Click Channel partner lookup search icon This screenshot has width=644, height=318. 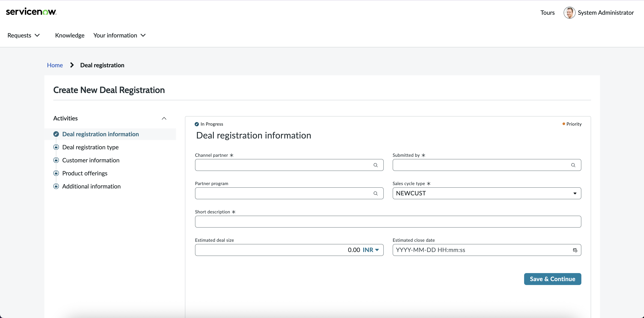[376, 165]
